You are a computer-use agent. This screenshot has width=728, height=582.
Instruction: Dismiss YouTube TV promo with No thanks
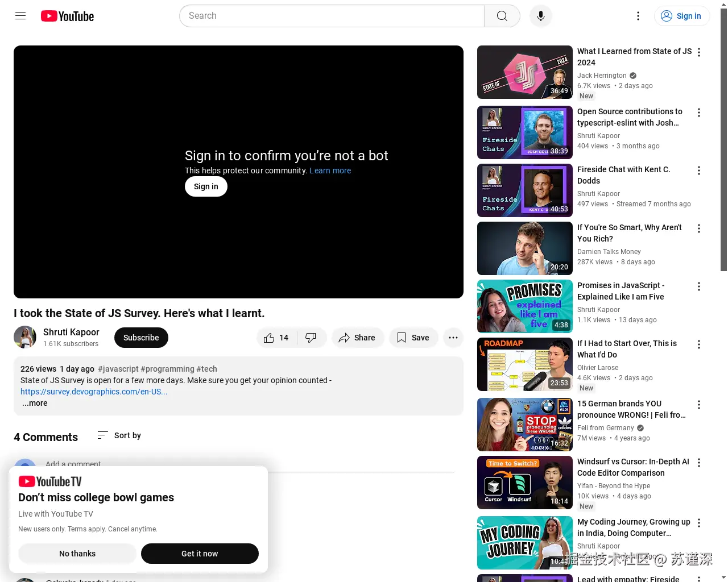click(x=77, y=554)
